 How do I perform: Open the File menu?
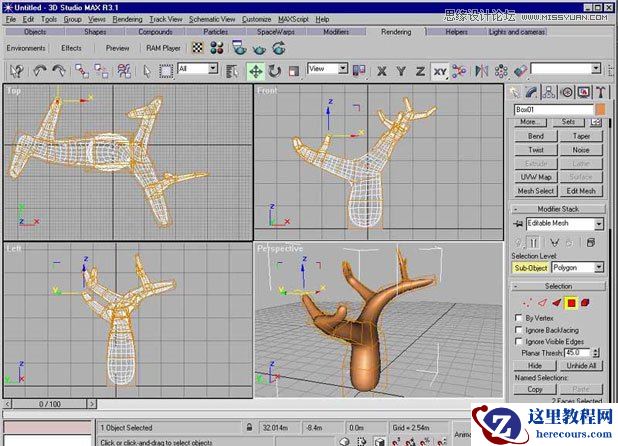point(11,19)
